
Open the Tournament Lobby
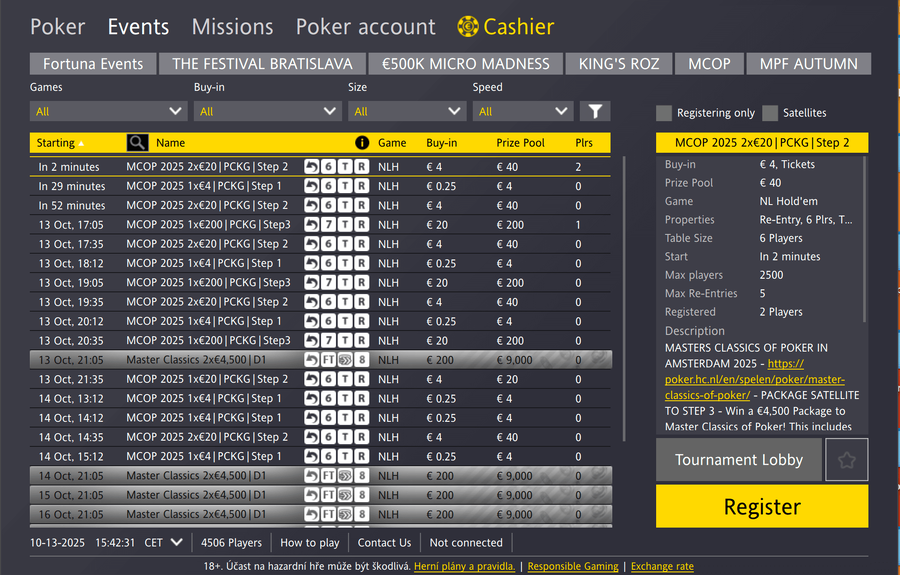[x=738, y=460]
